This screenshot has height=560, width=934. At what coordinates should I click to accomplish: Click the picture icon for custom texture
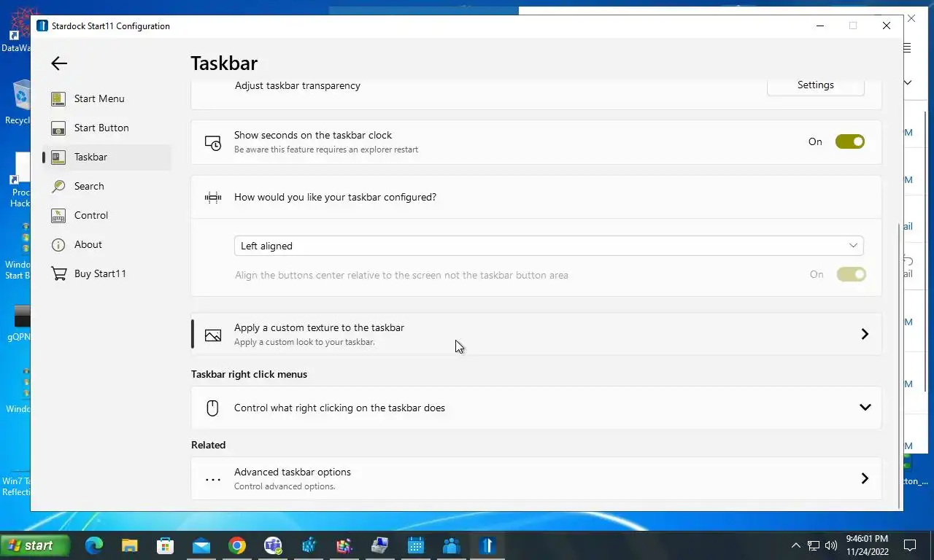tap(212, 335)
